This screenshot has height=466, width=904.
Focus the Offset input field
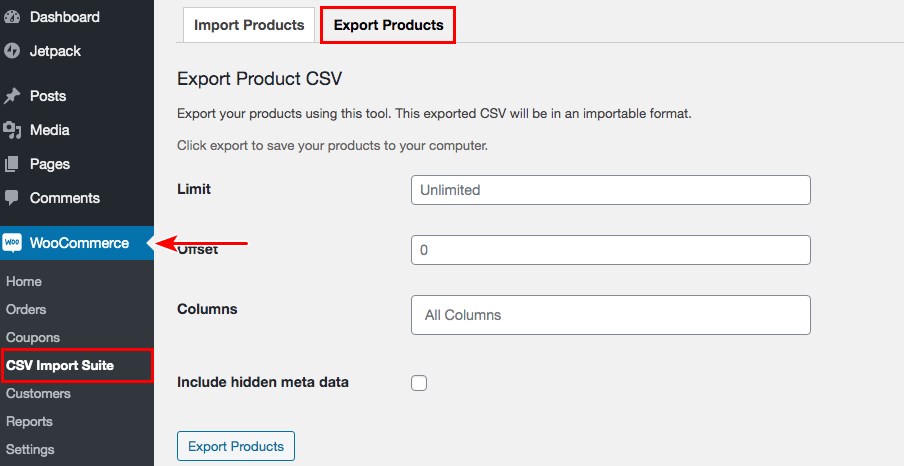pyautogui.click(x=611, y=250)
